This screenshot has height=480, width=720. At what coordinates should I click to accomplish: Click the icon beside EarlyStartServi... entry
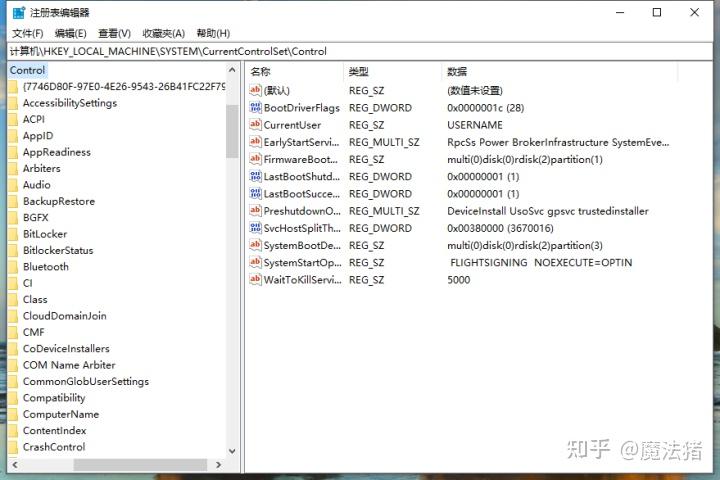[255, 142]
